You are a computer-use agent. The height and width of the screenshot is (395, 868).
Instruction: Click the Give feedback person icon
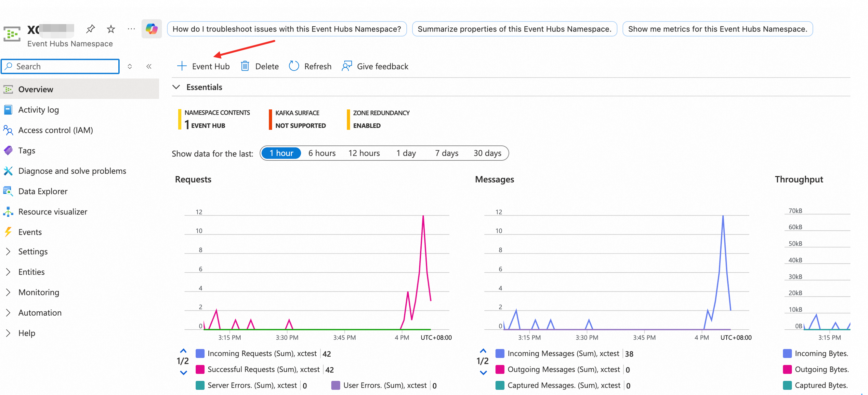tap(347, 66)
